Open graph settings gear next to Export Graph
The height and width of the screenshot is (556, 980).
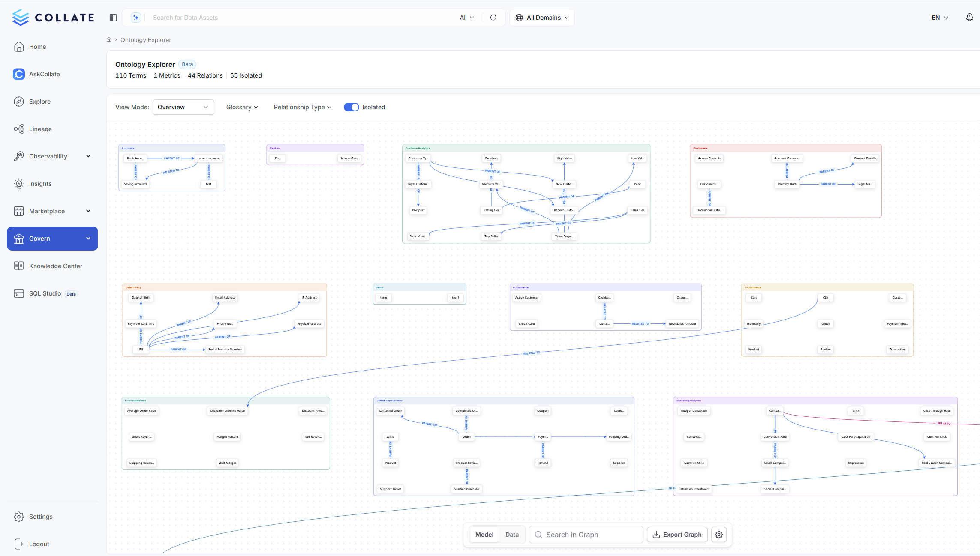pos(718,534)
